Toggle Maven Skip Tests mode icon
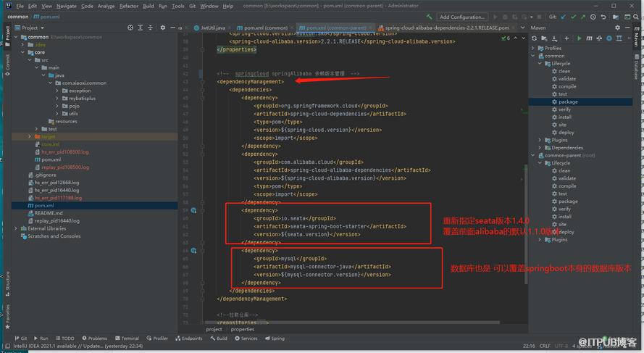 609,38
